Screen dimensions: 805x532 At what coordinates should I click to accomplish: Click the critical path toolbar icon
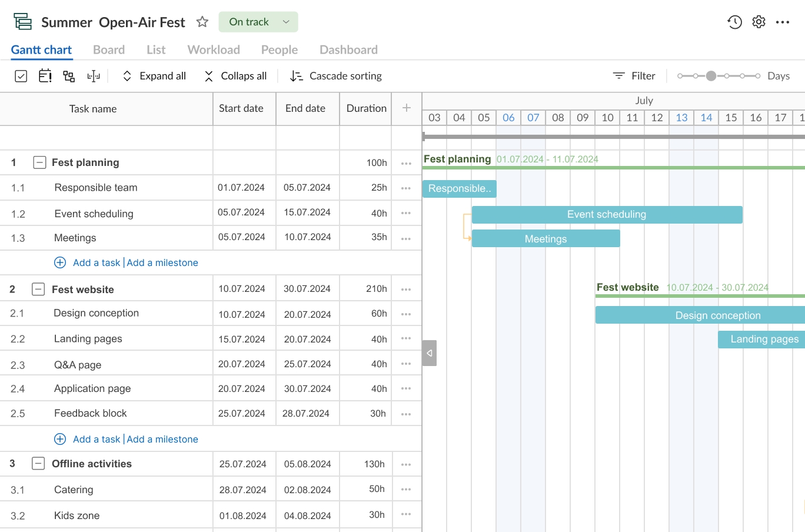click(x=94, y=76)
